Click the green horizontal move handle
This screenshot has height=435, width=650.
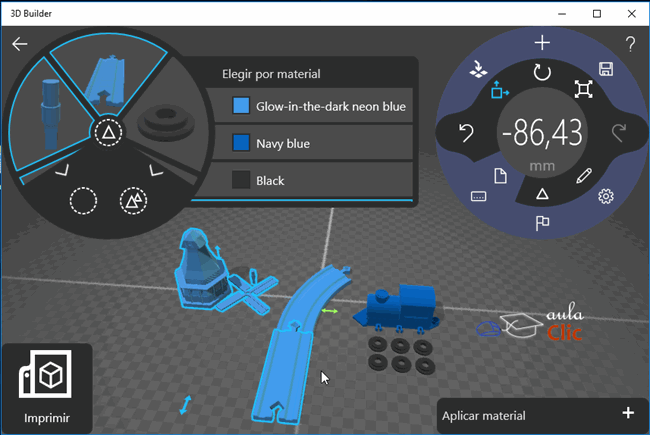click(330, 311)
